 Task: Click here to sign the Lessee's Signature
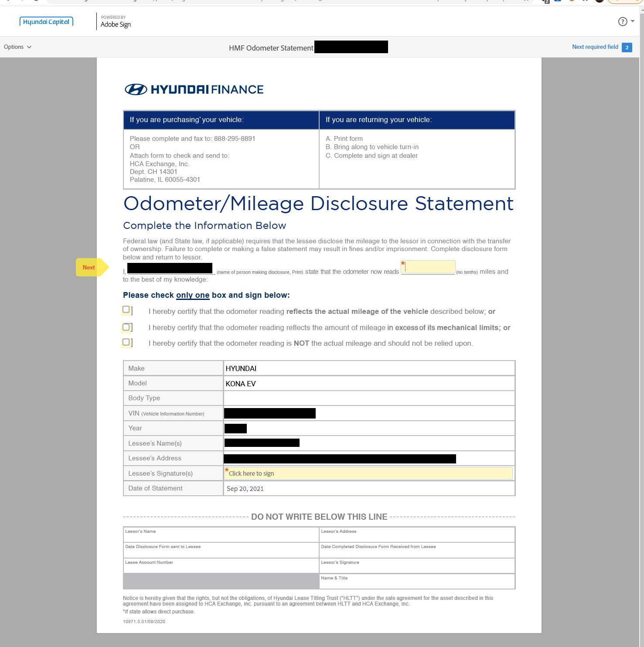point(368,473)
